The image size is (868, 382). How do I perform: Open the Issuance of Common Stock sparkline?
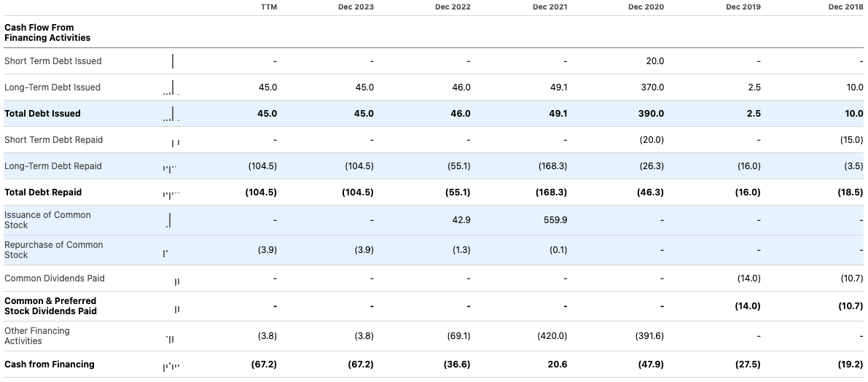click(x=170, y=220)
